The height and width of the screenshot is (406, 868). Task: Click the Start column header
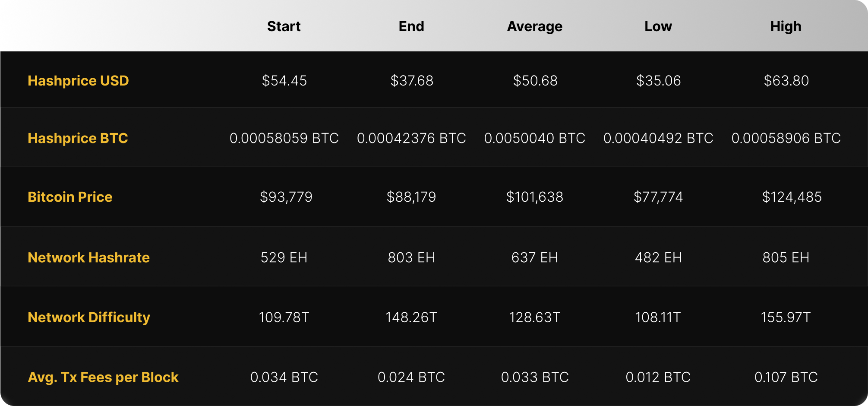[x=284, y=26]
